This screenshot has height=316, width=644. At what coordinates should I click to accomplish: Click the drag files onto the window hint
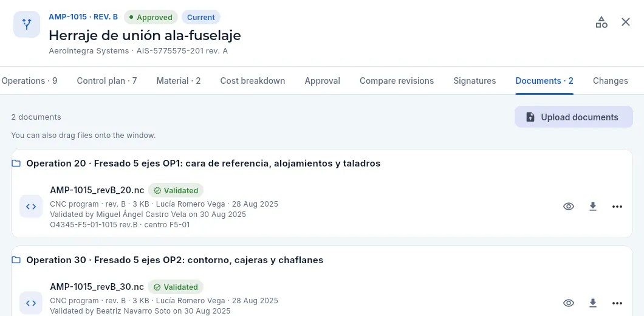pyautogui.click(x=83, y=135)
